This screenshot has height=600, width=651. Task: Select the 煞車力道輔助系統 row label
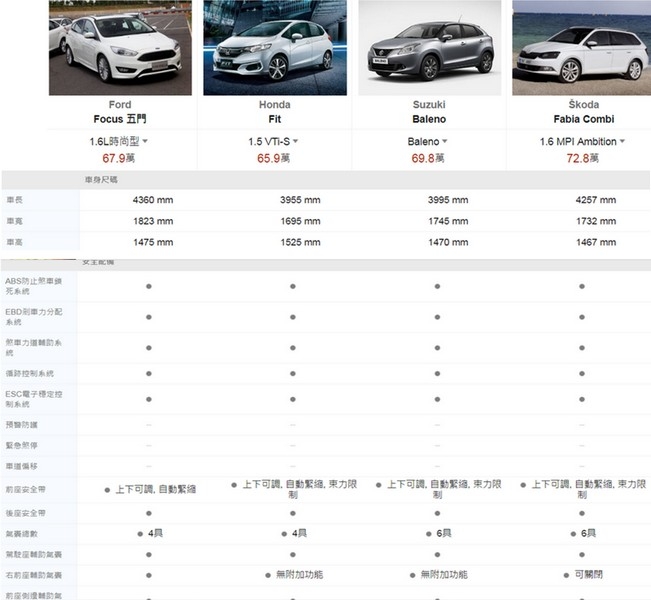(34, 348)
